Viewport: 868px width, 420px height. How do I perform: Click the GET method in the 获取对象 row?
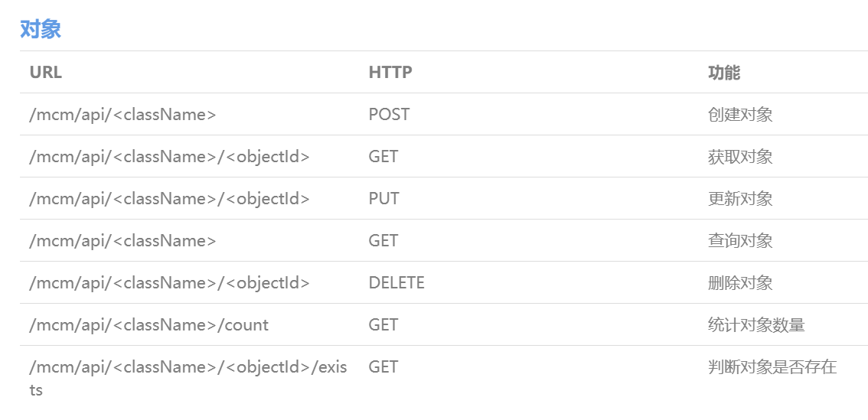pos(383,157)
